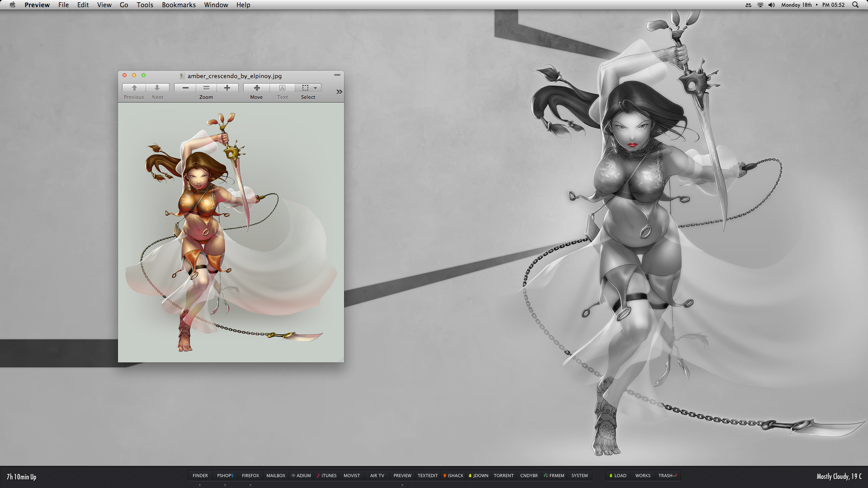This screenshot has height=488, width=868.
Task: Choose the rectangular Select tool
Action: [305, 88]
